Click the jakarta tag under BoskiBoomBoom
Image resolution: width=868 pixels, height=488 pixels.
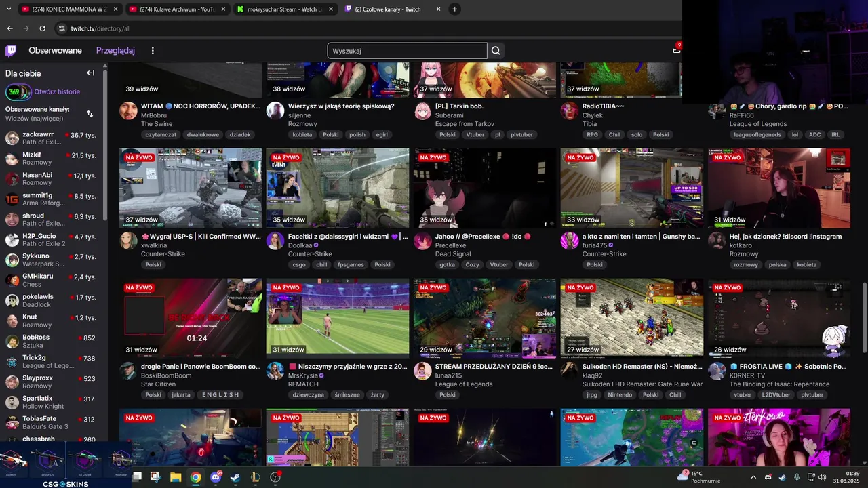point(181,395)
